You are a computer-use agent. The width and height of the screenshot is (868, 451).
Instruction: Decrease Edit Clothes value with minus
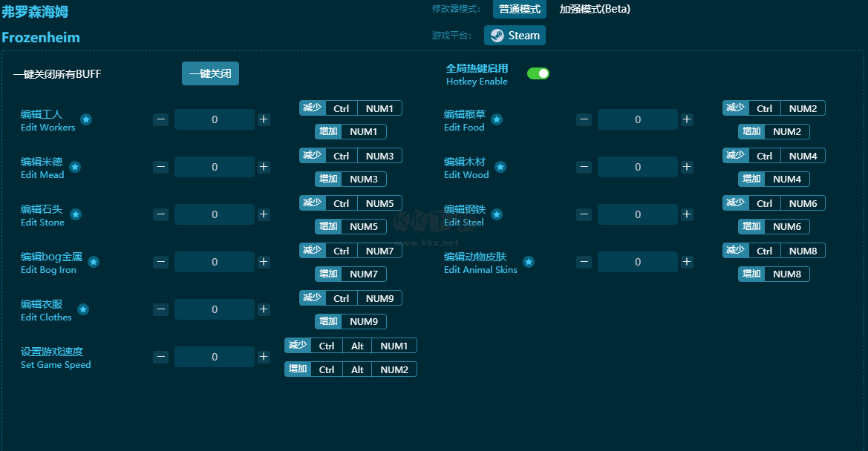(x=160, y=309)
